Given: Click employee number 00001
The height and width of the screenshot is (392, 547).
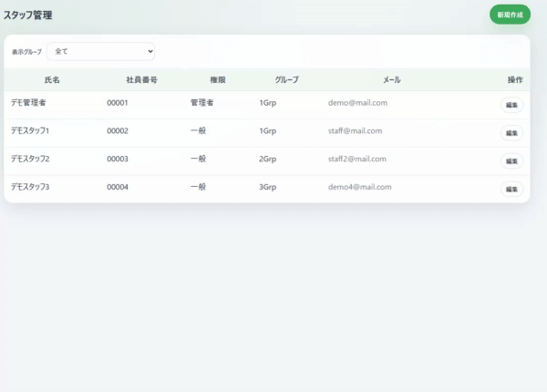Looking at the screenshot, I should tap(118, 103).
